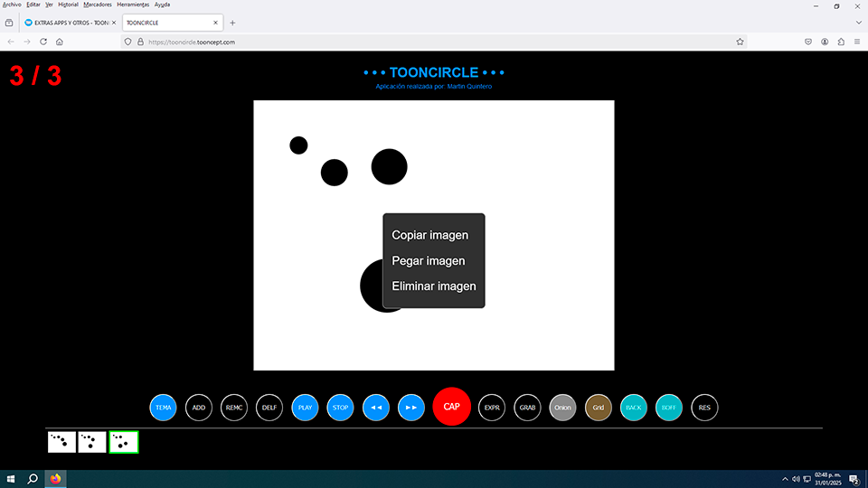The height and width of the screenshot is (488, 868).
Task: Click the EXPR export button
Action: coord(492,408)
